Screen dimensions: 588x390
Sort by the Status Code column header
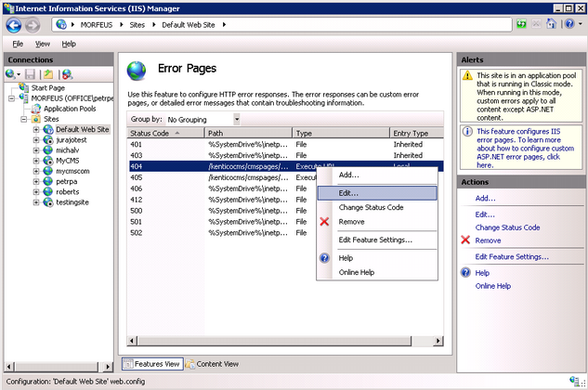pos(165,133)
